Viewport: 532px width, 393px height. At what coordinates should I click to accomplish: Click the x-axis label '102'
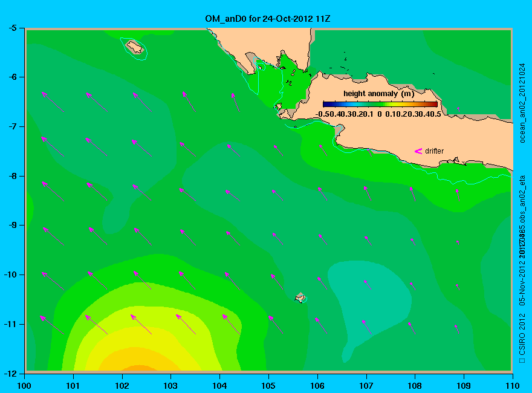click(x=122, y=386)
